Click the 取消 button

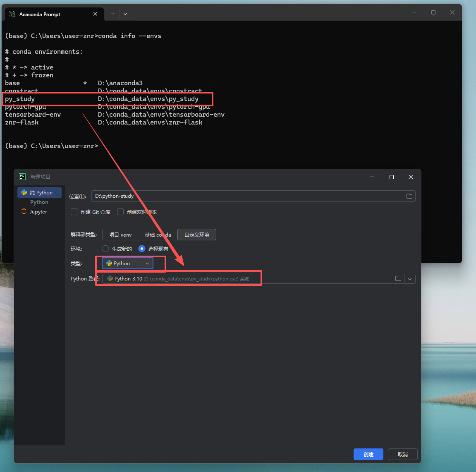click(402, 454)
